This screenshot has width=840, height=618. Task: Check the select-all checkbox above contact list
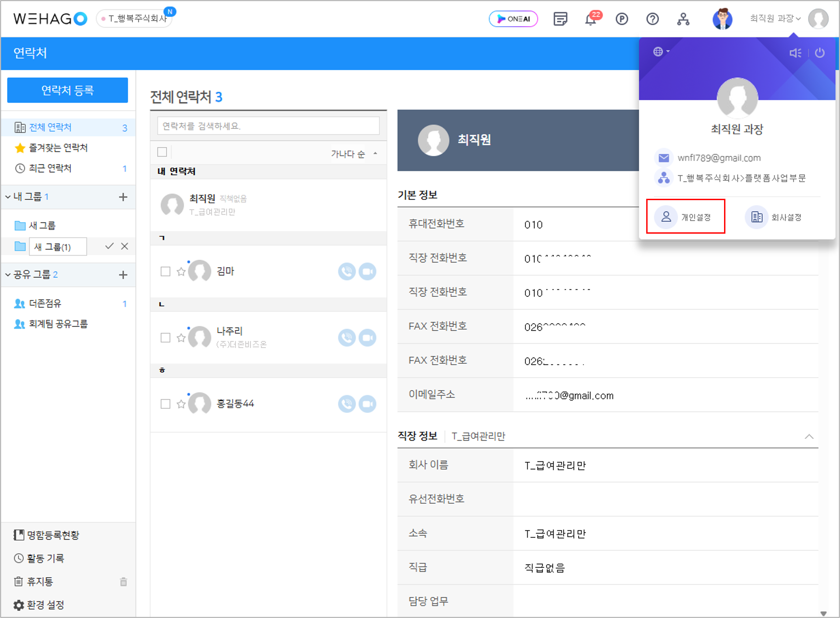point(162,152)
